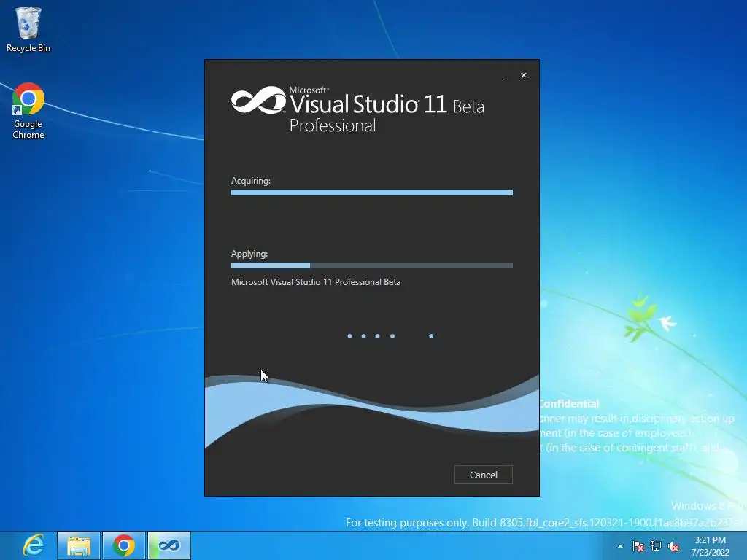The width and height of the screenshot is (747, 560).
Task: Click the Applying progress bar
Action: (371, 265)
